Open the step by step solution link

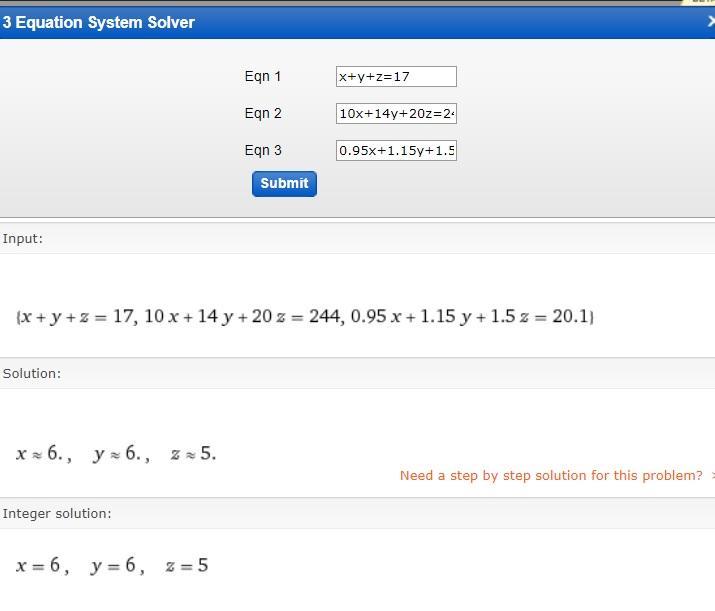click(551, 476)
